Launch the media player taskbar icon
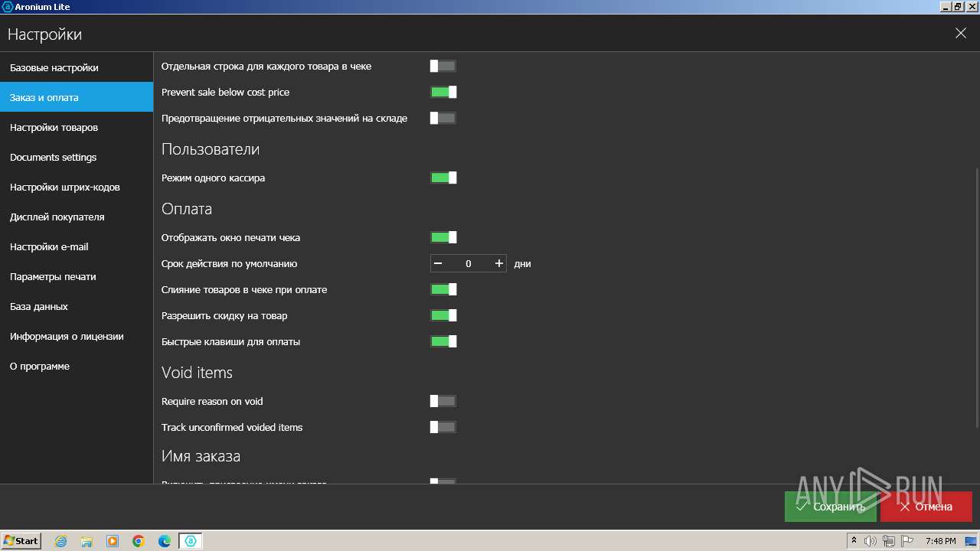Screen dimensions: 980x551 pos(113,541)
